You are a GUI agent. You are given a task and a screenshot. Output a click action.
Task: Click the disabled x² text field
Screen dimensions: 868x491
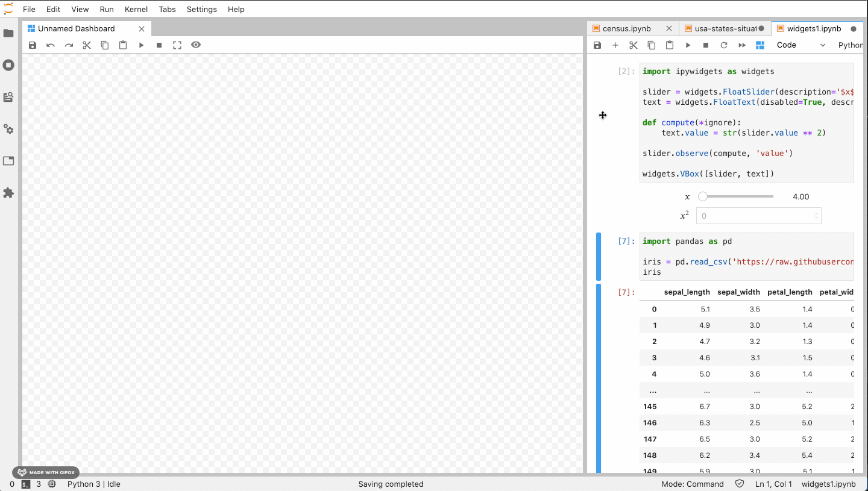758,216
